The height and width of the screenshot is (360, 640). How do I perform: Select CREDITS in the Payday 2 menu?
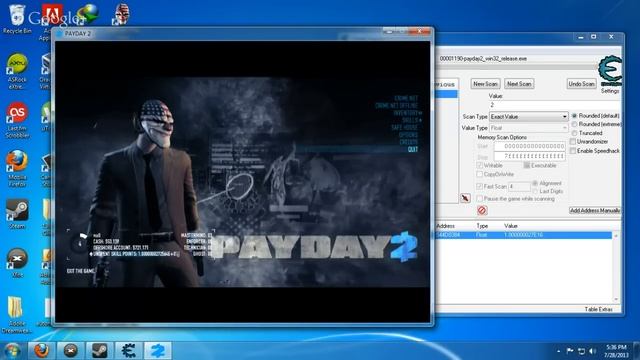[x=409, y=142]
